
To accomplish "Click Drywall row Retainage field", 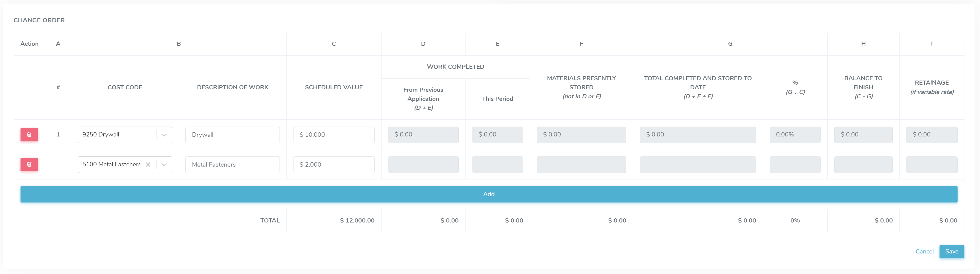I will coord(931,135).
